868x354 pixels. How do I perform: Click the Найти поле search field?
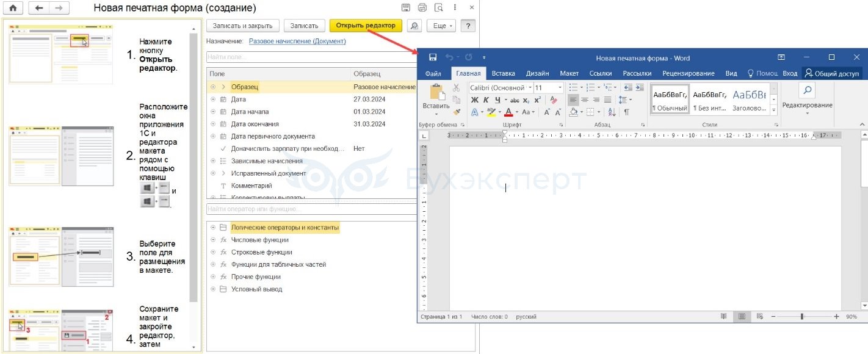[311, 57]
